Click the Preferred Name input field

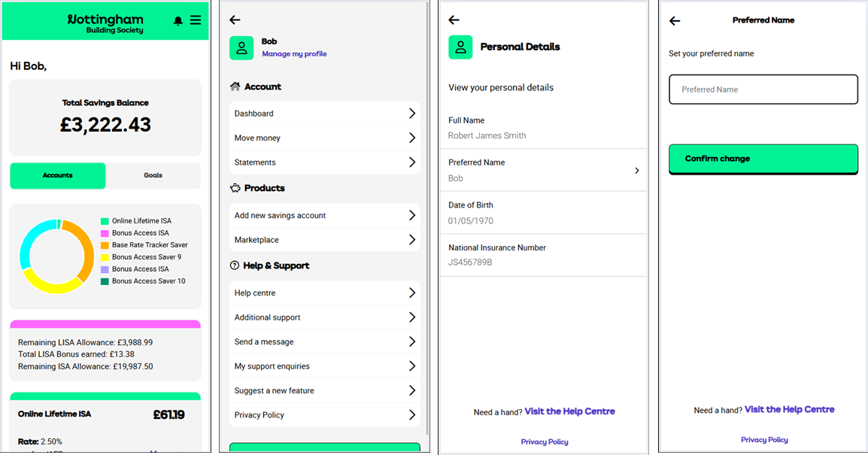[x=763, y=89]
